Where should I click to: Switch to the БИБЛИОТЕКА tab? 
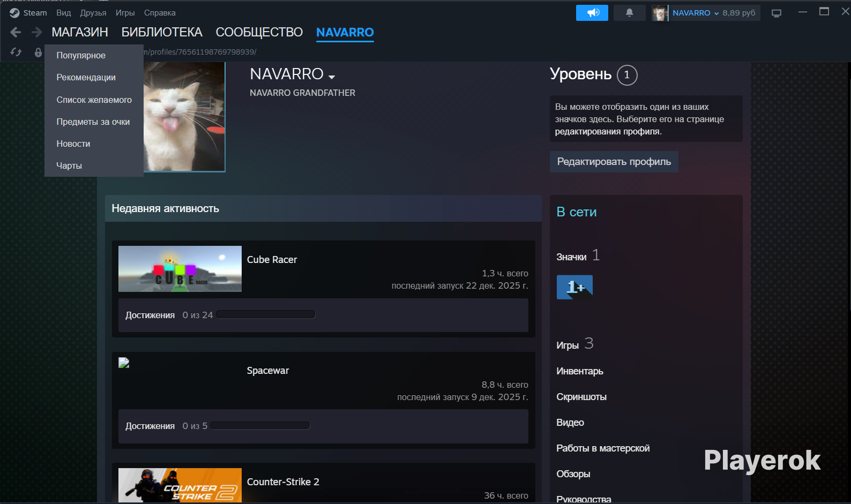pyautogui.click(x=162, y=32)
